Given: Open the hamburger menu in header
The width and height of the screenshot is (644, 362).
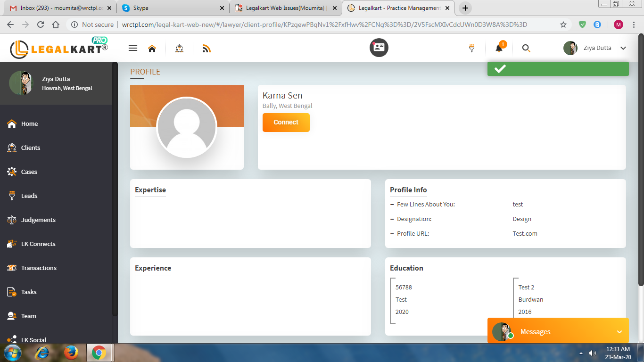Looking at the screenshot, I should tap(133, 48).
